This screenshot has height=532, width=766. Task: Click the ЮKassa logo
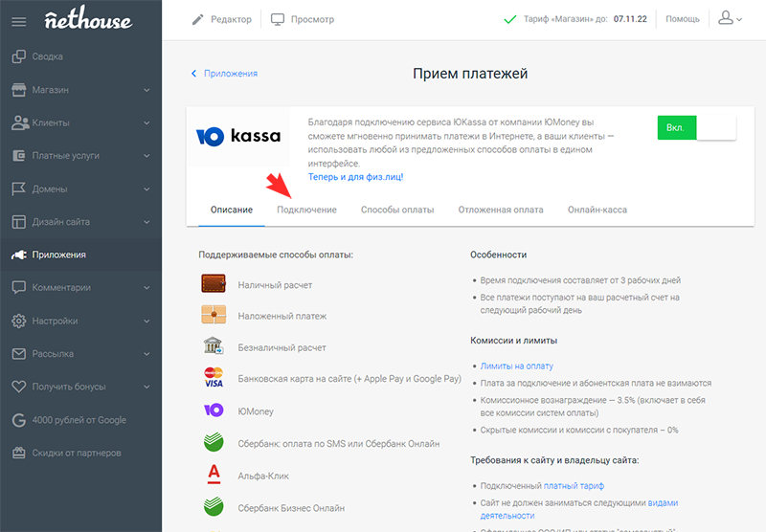point(237,136)
